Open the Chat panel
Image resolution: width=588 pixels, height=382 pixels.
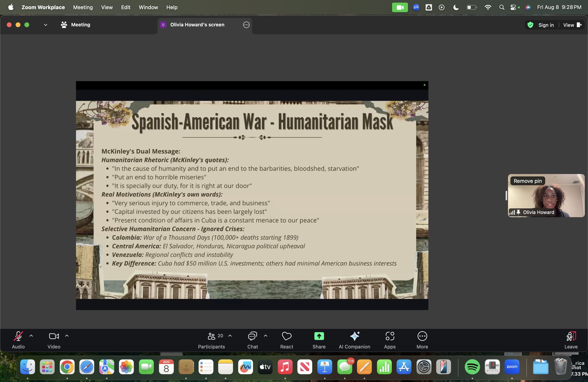pyautogui.click(x=252, y=340)
